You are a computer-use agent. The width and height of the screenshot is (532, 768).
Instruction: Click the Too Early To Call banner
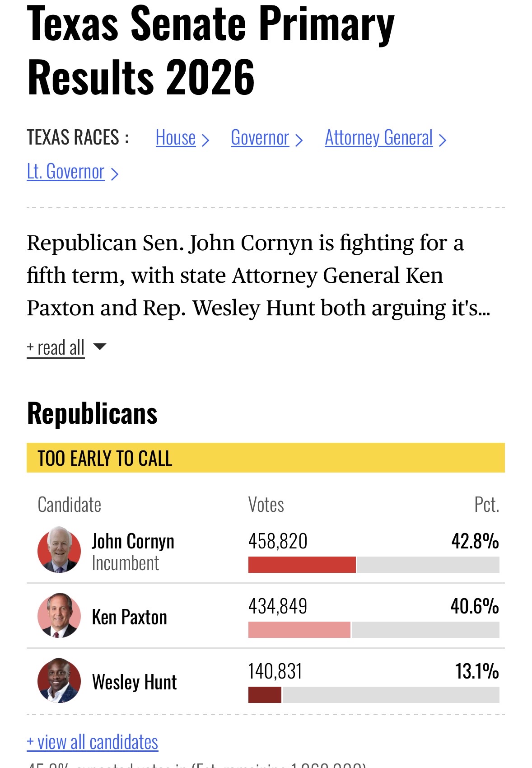point(266,458)
